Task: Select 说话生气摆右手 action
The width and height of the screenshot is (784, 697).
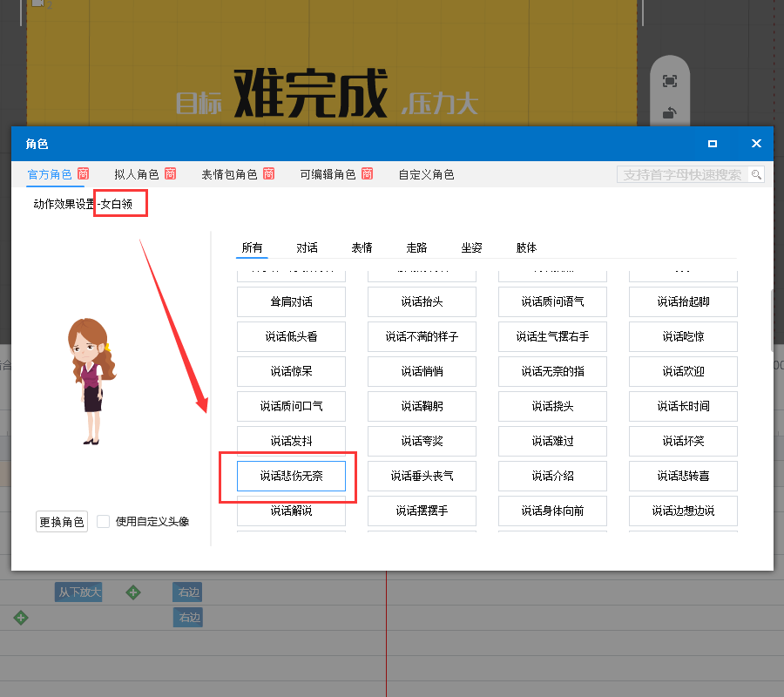Action: pos(552,336)
